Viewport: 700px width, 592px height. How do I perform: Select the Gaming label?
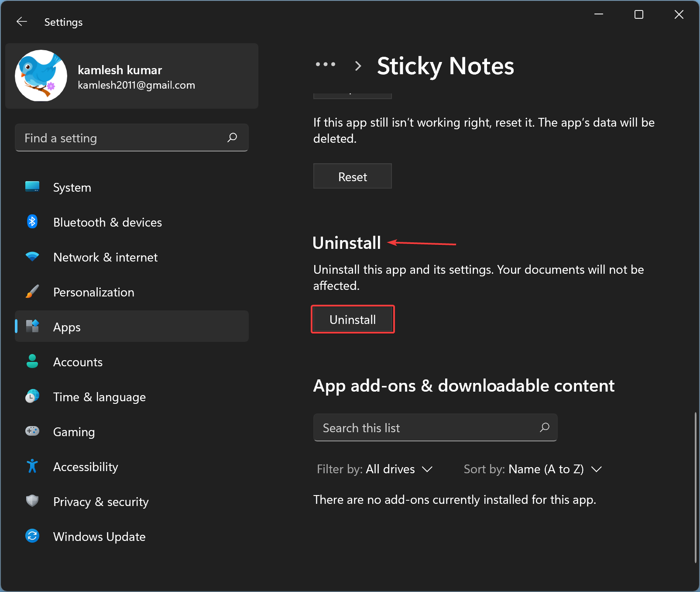click(x=74, y=432)
